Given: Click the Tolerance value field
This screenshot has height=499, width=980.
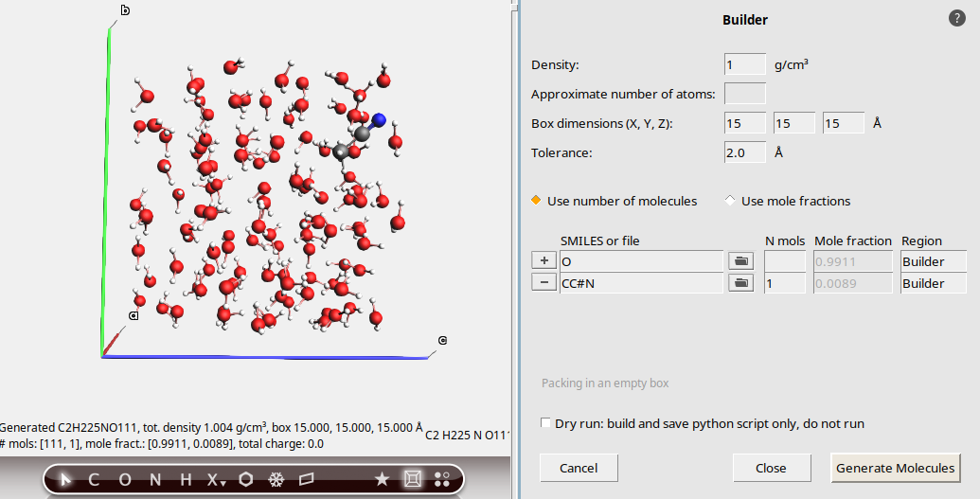Looking at the screenshot, I should pos(744,152).
